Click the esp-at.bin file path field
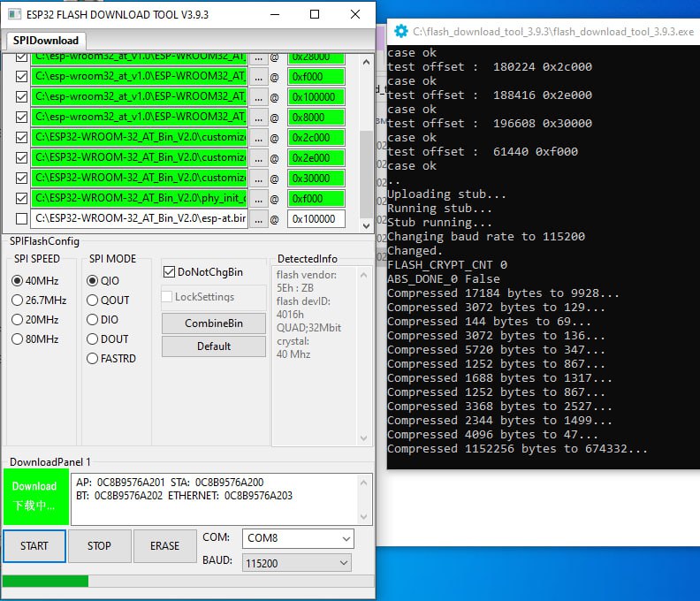The width and height of the screenshot is (700, 601). coord(140,219)
